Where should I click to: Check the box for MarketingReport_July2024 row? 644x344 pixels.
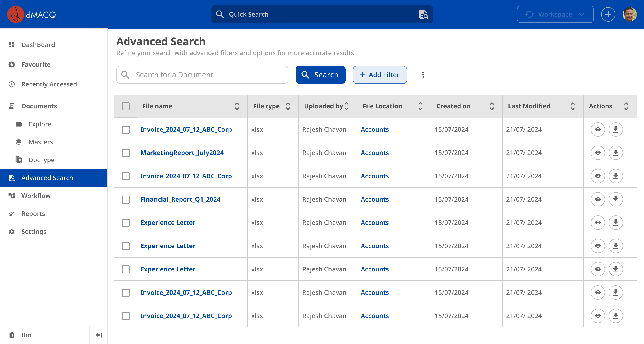pos(125,153)
